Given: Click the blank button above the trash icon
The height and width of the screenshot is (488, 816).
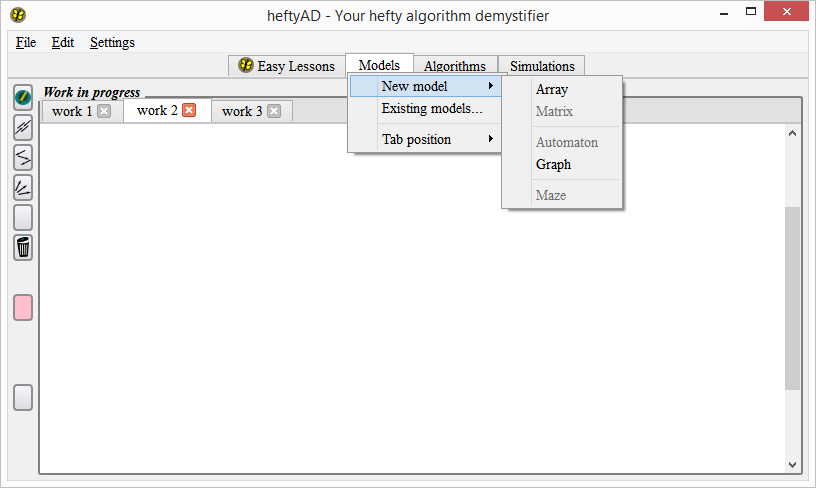Looking at the screenshot, I should point(22,217).
